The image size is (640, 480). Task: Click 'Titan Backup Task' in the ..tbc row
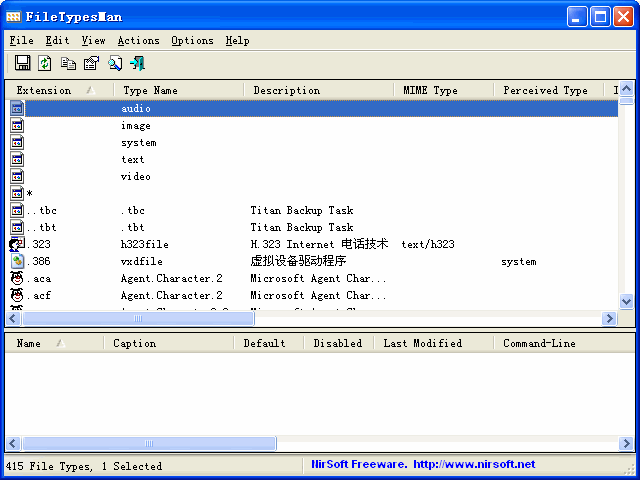coord(302,210)
